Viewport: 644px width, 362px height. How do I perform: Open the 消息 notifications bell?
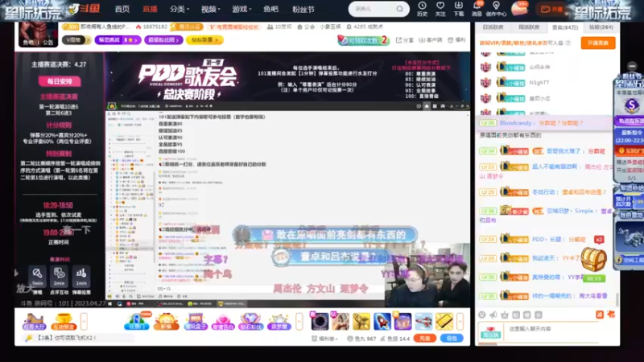coord(477,9)
